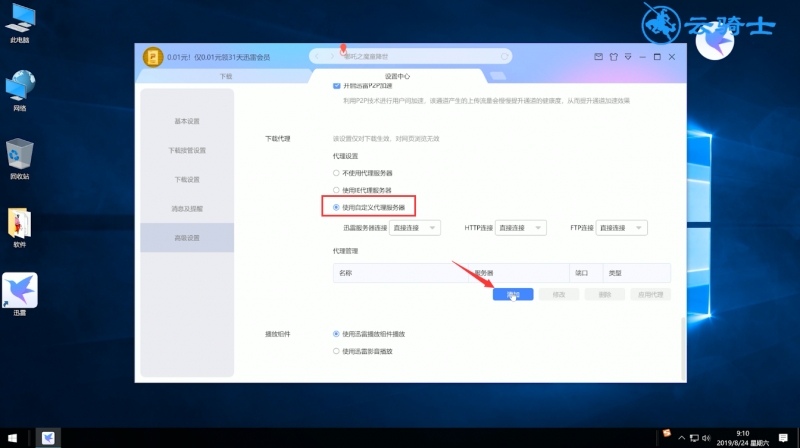Click the 播放组件 section label
Viewport: 800px width, 448px height.
pyautogui.click(x=278, y=334)
